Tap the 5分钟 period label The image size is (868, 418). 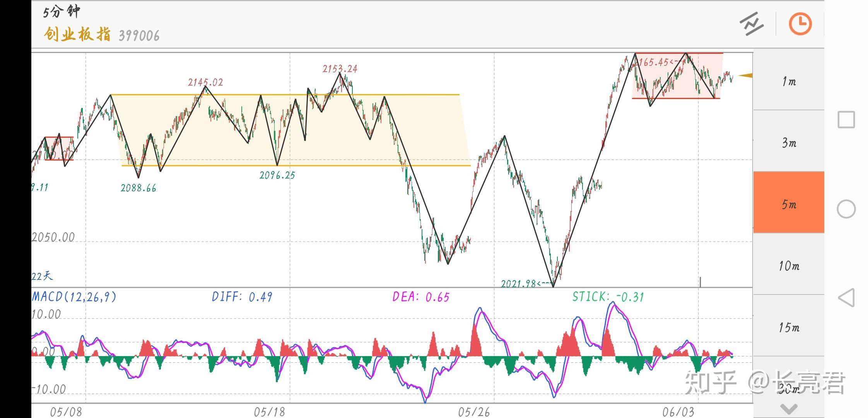61,12
